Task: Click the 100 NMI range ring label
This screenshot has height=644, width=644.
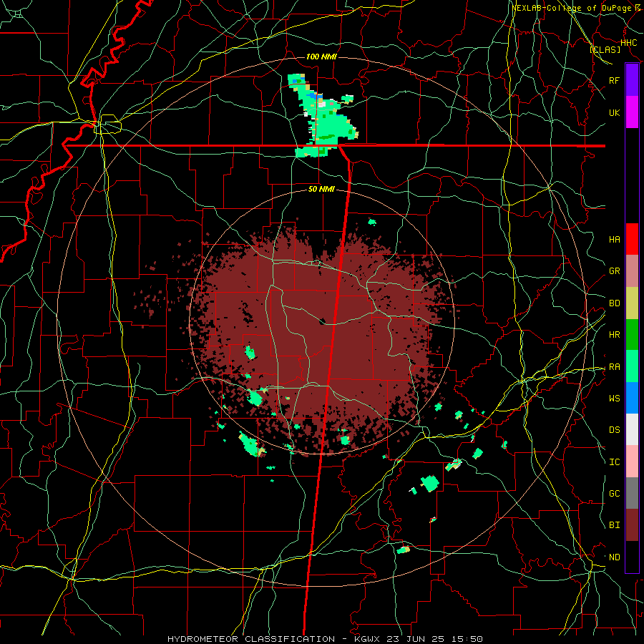Action: (321, 57)
